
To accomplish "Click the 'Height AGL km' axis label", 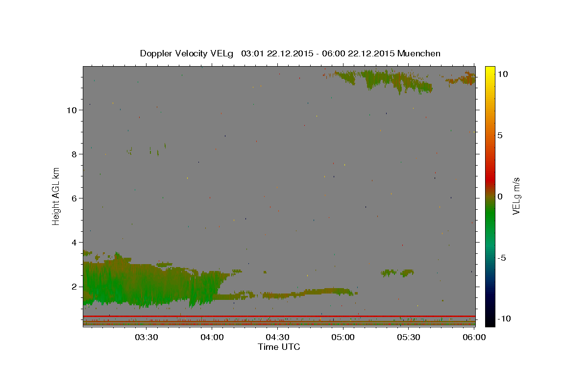I will (x=56, y=196).
